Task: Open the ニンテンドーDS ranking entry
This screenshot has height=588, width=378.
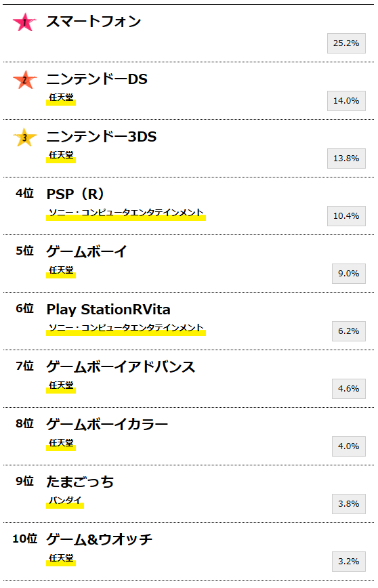Action: 97,79
